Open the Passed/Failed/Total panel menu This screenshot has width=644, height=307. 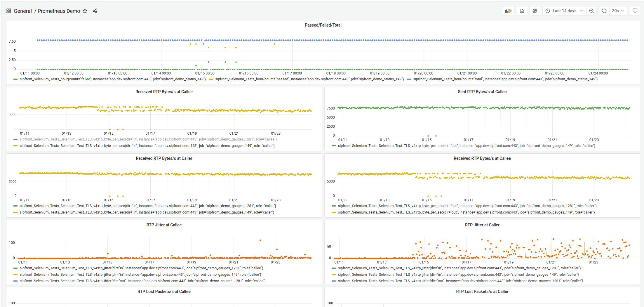point(323,25)
